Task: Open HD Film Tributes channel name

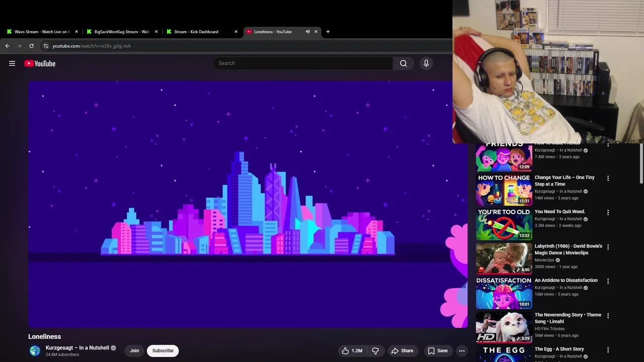Action: [x=550, y=329]
